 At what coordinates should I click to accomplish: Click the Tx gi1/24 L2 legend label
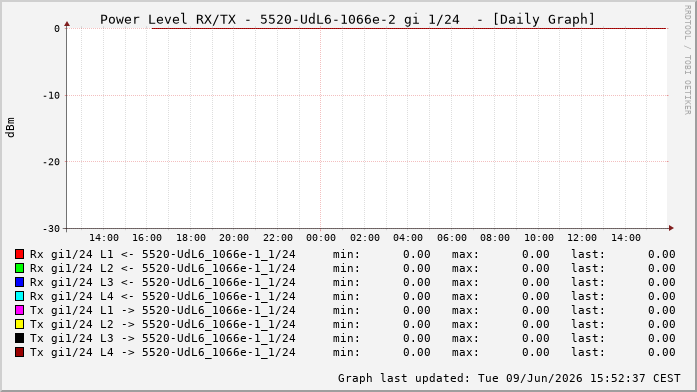pos(162,324)
